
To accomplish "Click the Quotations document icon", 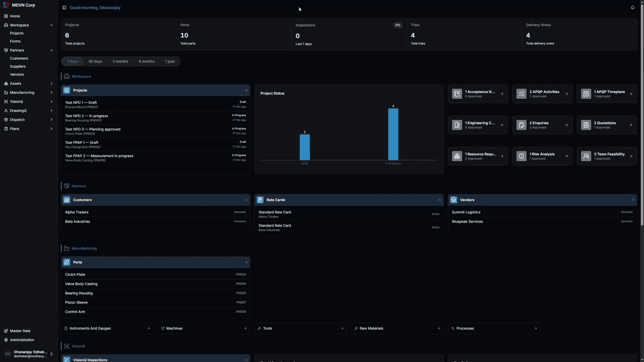I will [x=586, y=125].
